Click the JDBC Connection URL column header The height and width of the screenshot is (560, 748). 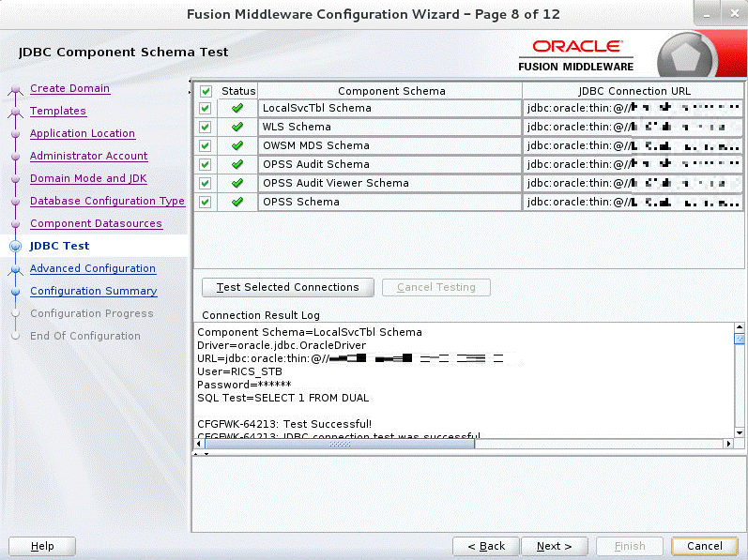[634, 91]
